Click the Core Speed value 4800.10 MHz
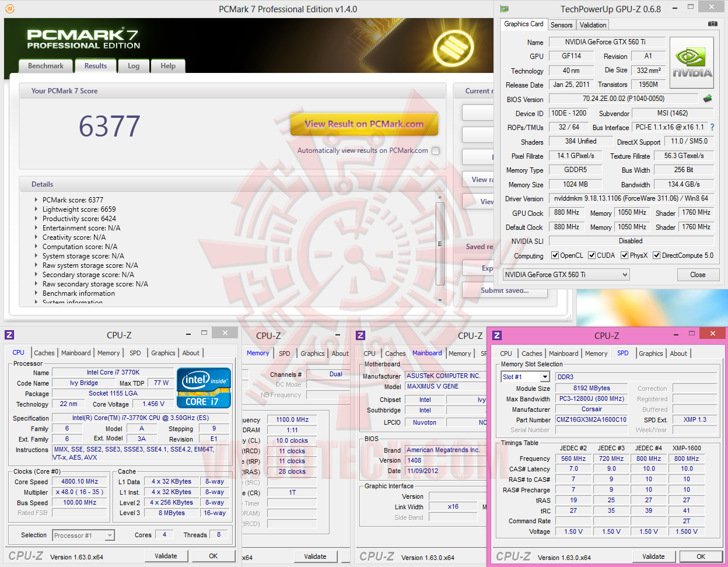The image size is (728, 567). 80,481
